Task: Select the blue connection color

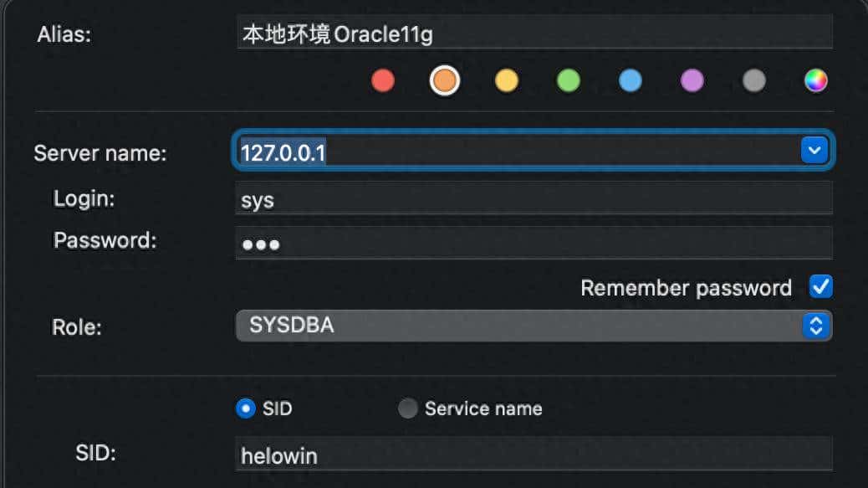Action: [x=630, y=80]
